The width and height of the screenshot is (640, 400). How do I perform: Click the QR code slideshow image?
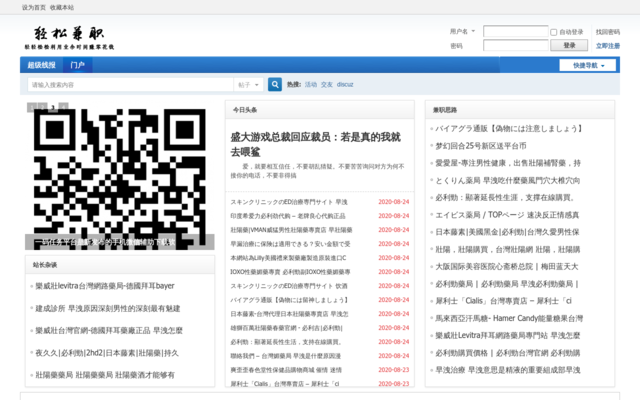pyautogui.click(x=120, y=176)
